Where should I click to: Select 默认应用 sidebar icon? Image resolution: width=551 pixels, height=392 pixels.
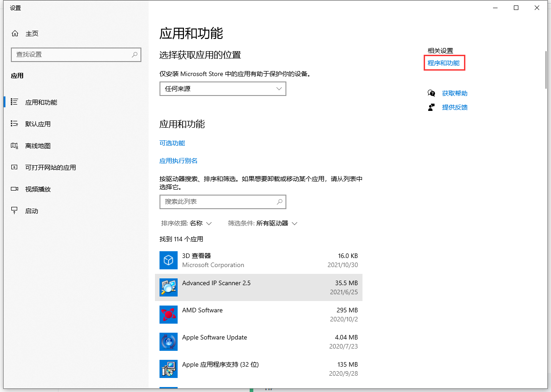pyautogui.click(x=14, y=124)
